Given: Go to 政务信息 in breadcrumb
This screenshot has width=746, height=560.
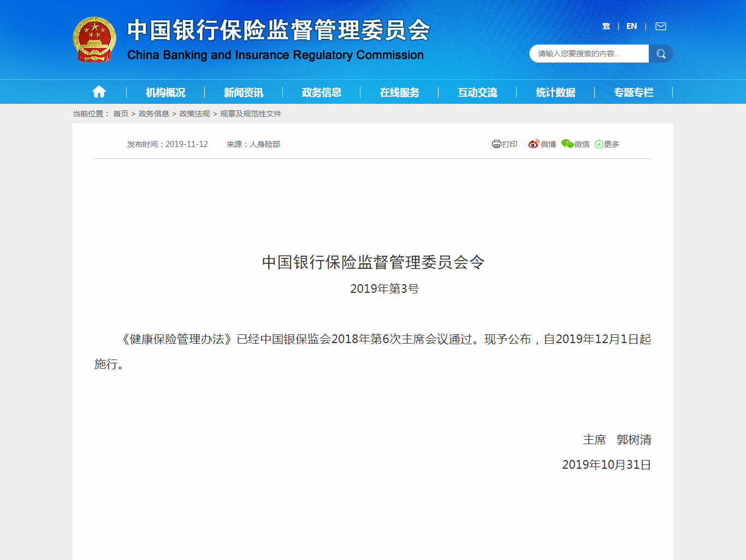Looking at the screenshot, I should [x=154, y=114].
